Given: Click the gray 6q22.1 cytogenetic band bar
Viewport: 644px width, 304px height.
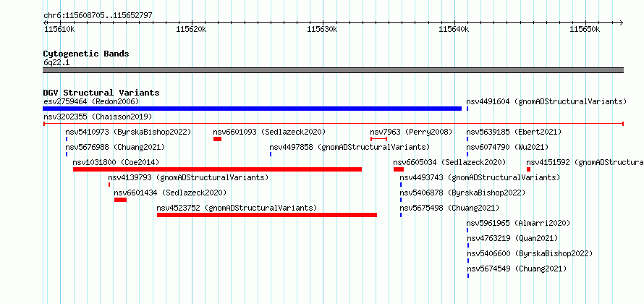Looking at the screenshot, I should pos(333,70).
